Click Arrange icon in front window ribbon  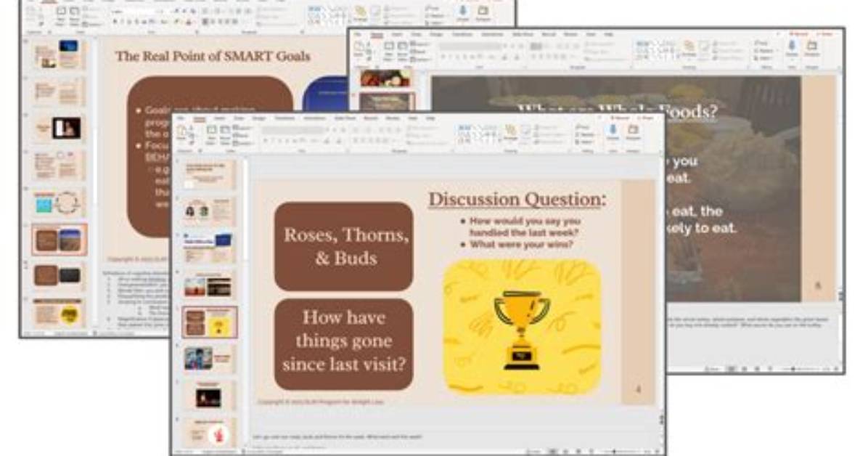509,133
